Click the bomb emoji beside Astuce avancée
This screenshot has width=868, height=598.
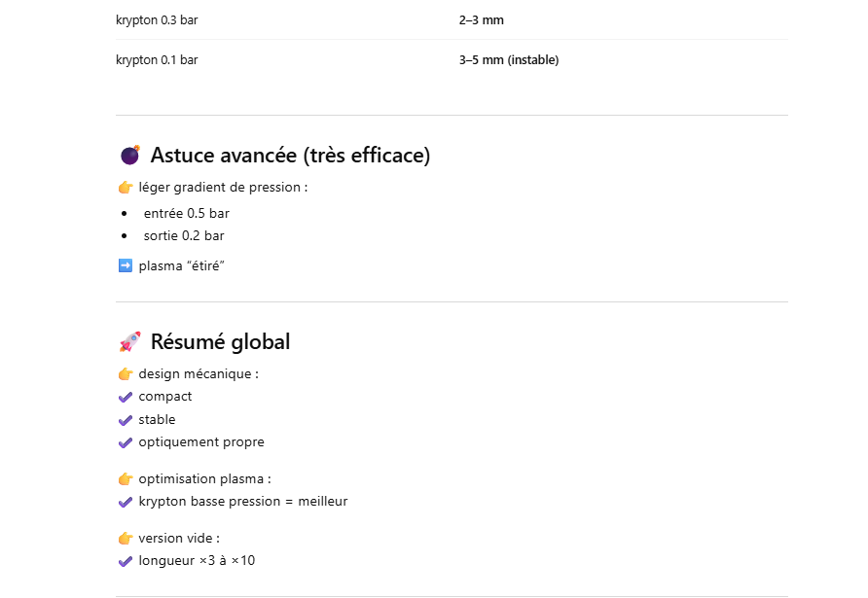[x=129, y=156]
